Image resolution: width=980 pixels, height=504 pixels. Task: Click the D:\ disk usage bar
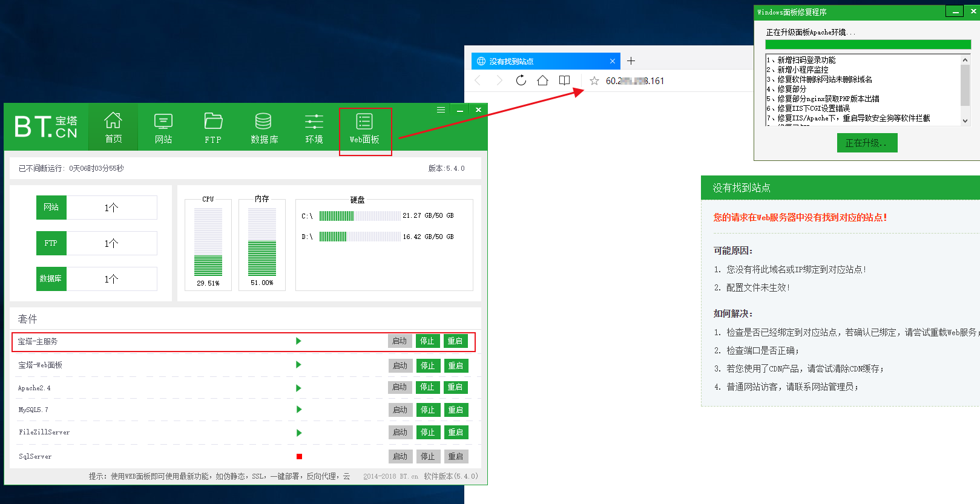360,237
